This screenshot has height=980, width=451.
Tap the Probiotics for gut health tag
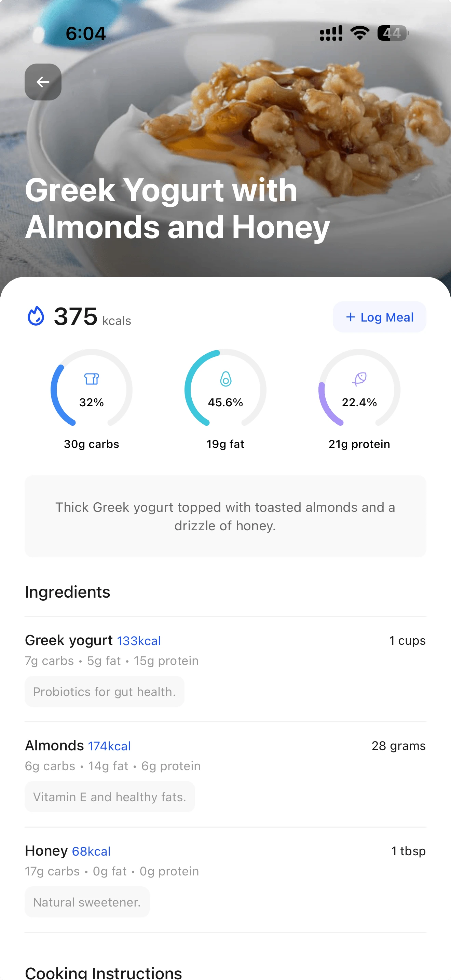point(105,692)
